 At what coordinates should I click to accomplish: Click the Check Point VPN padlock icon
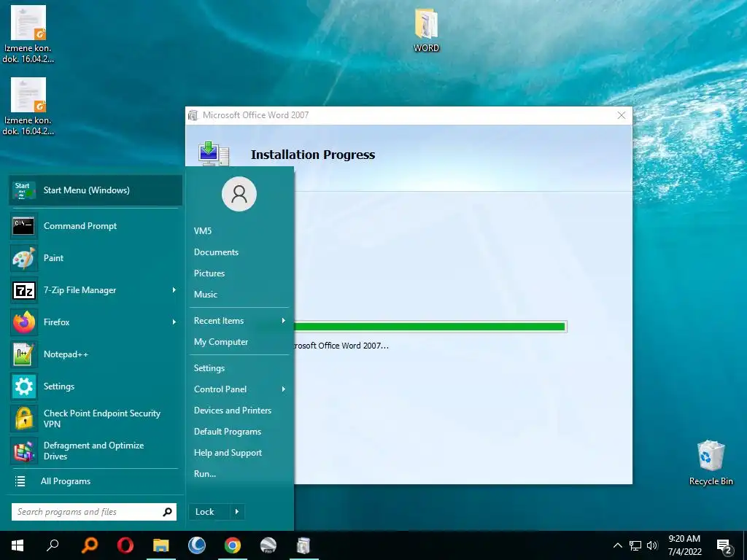(24, 419)
